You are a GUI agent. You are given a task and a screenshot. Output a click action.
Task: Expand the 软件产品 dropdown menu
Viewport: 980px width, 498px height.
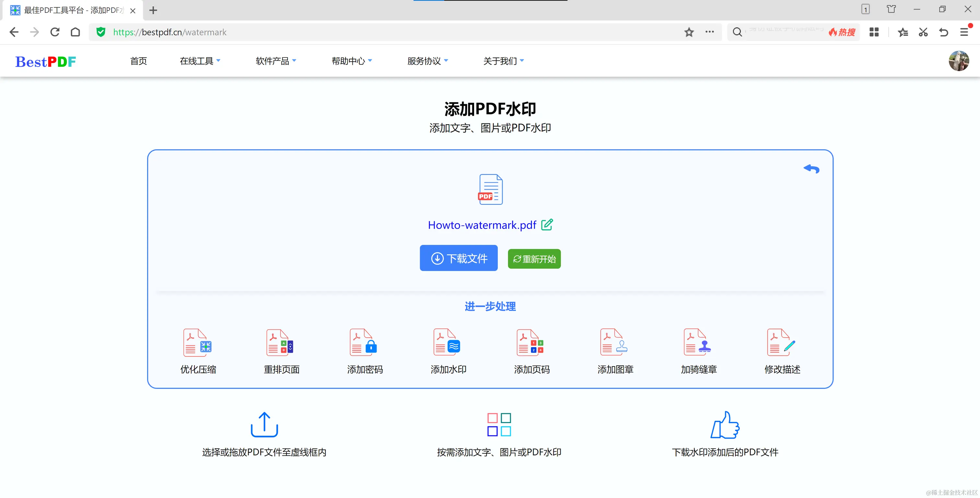click(x=275, y=61)
